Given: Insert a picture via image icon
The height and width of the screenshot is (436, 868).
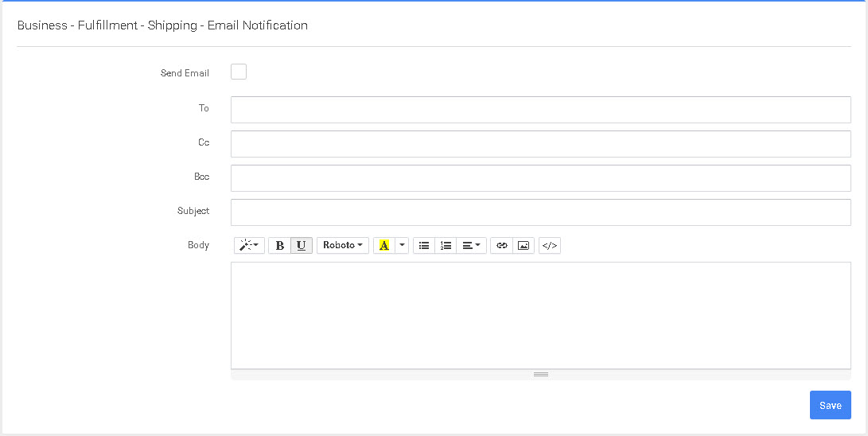Looking at the screenshot, I should [523, 245].
